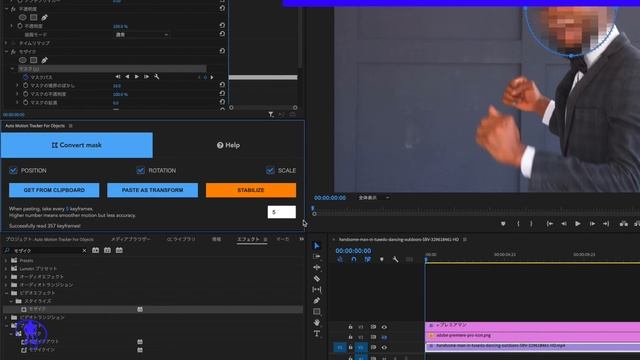The width and height of the screenshot is (640, 360).
Task: Create 4-point polygon mask under mosaic effect
Action: click(34, 60)
